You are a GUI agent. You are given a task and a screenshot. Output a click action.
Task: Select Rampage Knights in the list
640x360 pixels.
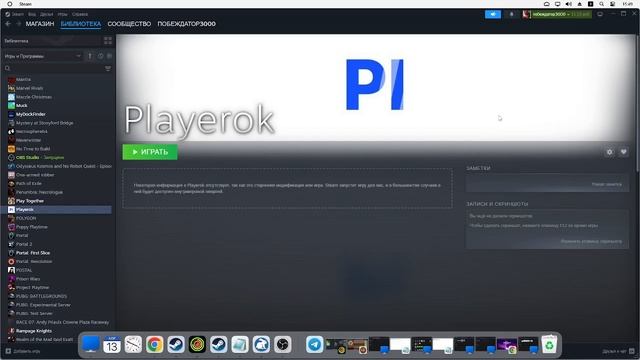coord(33,331)
